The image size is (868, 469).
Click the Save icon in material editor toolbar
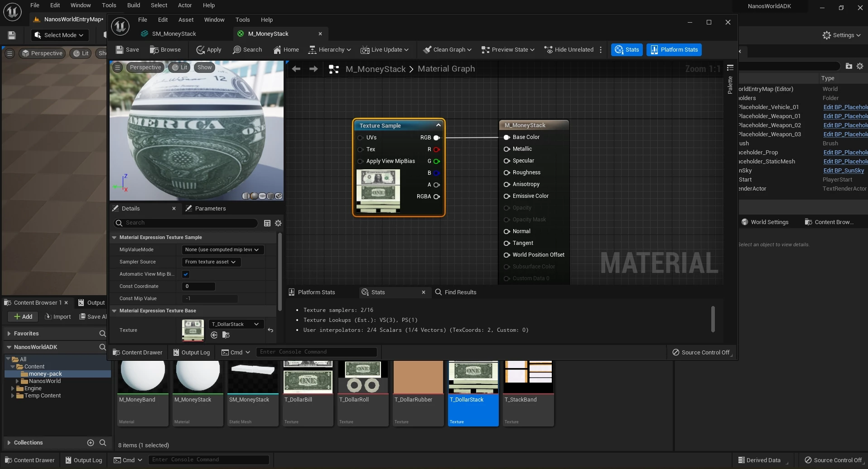coord(120,50)
